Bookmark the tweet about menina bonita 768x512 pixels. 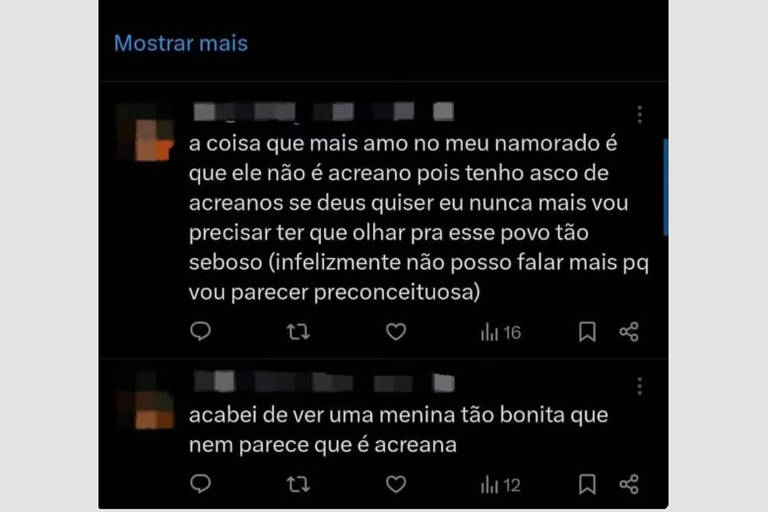tap(587, 485)
